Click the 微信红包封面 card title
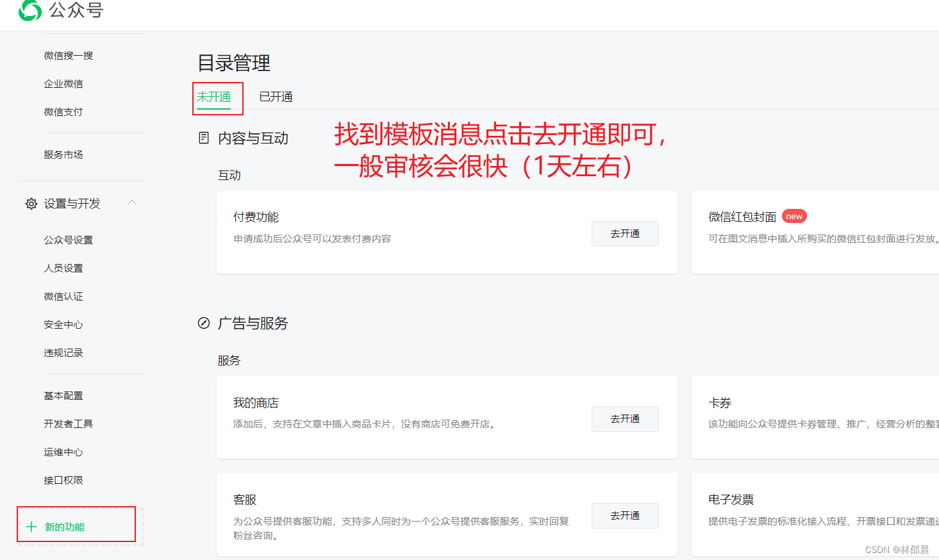 742,217
